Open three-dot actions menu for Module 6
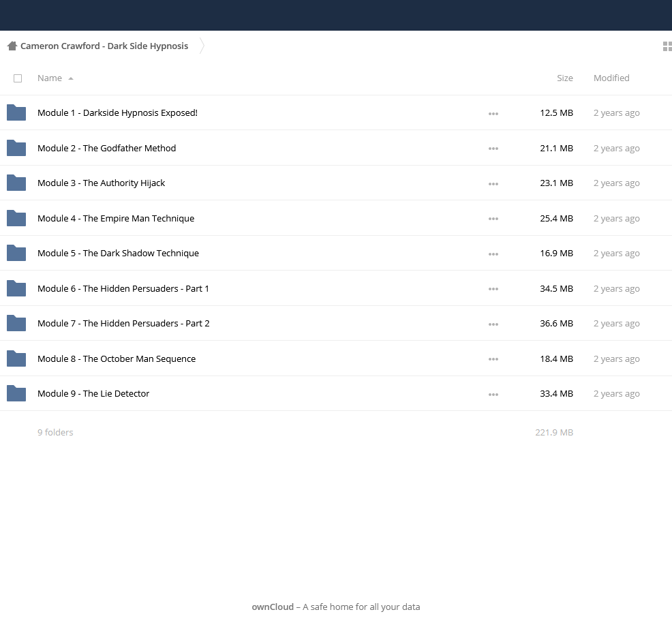 493,289
